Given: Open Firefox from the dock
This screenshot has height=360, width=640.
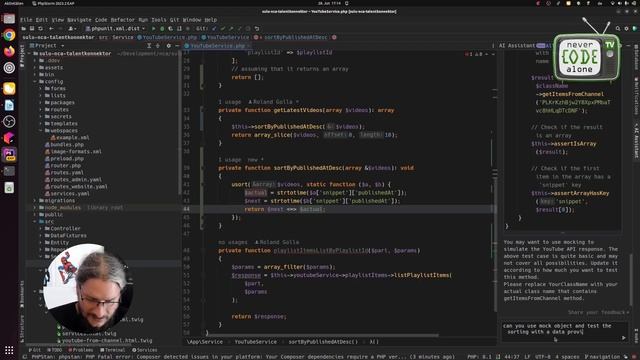Looking at the screenshot, I should 9,51.
